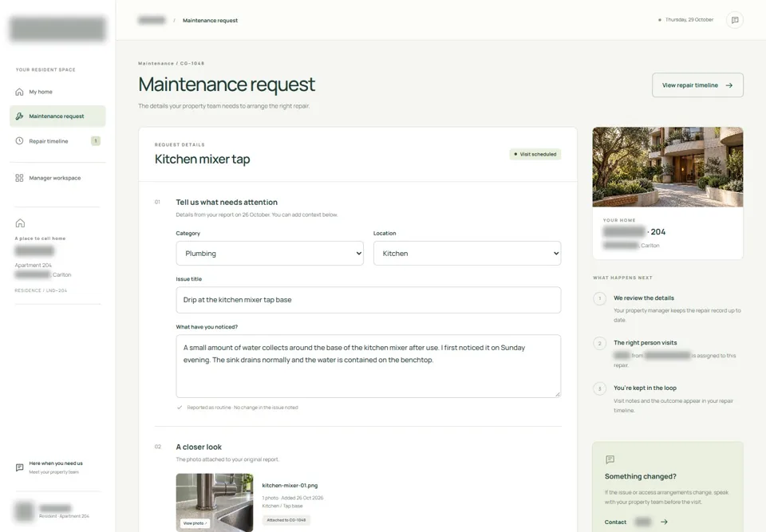The height and width of the screenshot is (532, 766).
Task: Click the chat icon in Something changed card
Action: (x=610, y=459)
